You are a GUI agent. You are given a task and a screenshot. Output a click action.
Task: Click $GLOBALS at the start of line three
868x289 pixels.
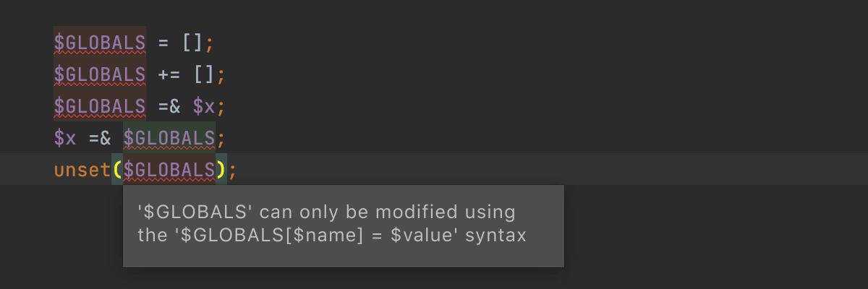click(x=100, y=106)
